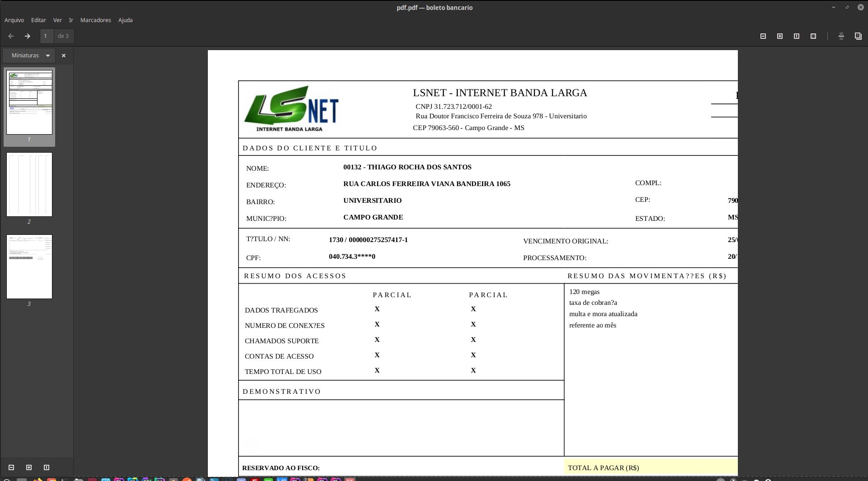Open the Ver menu

57,20
